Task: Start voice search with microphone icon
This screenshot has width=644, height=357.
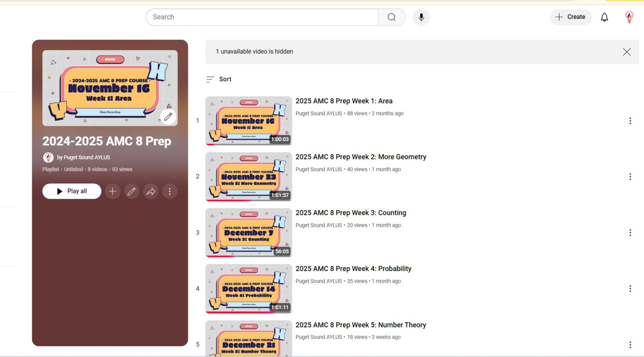Action: 421,17
